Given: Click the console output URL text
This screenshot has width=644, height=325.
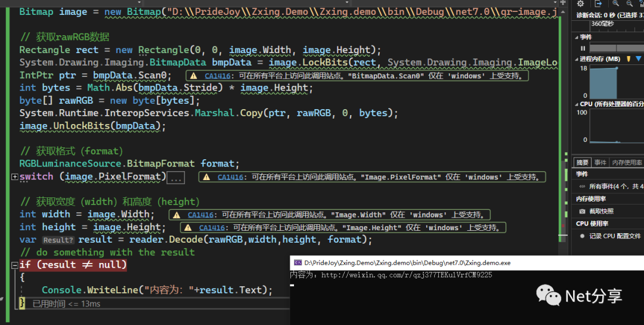Looking at the screenshot, I should click(x=406, y=275).
